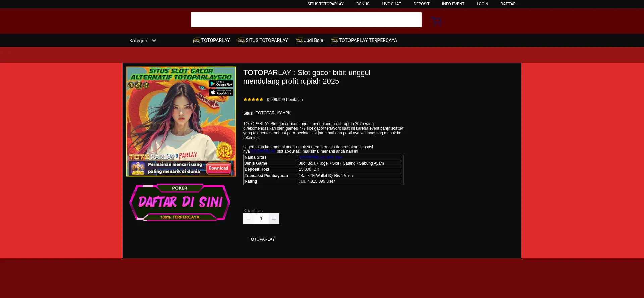Viewport: 644px width, 298px height.
Task: Click the Nama Situs table cell
Action: (x=271, y=157)
